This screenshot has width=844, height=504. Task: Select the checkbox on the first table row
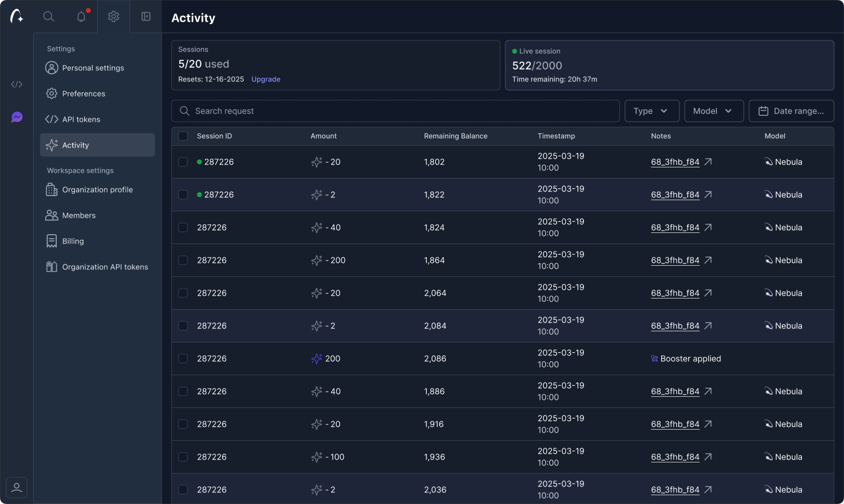(x=183, y=162)
